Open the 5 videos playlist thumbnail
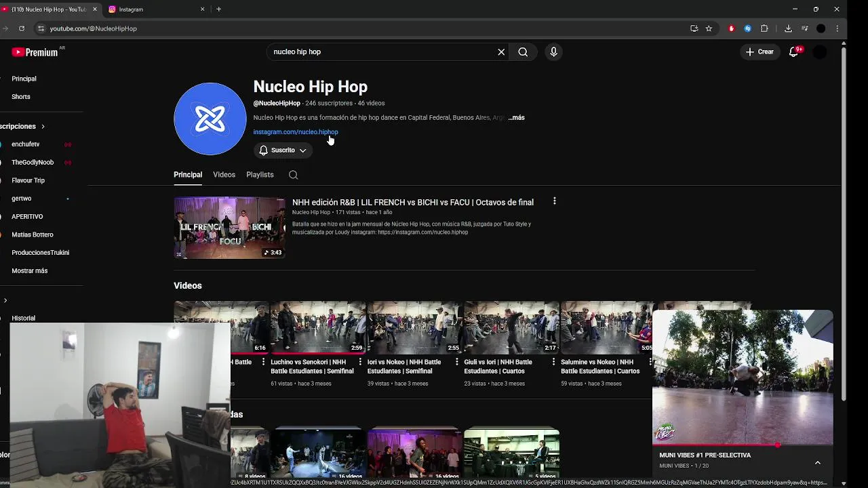868x488 pixels. pyautogui.click(x=511, y=453)
